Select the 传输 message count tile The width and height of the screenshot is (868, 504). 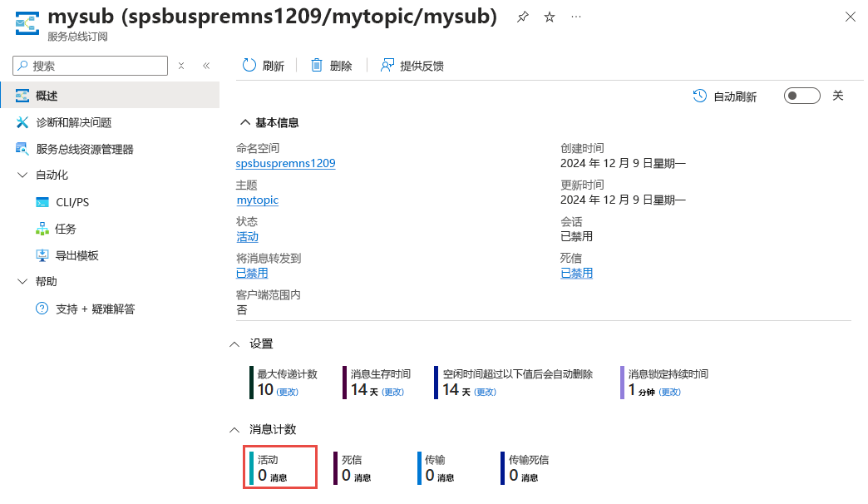point(436,468)
